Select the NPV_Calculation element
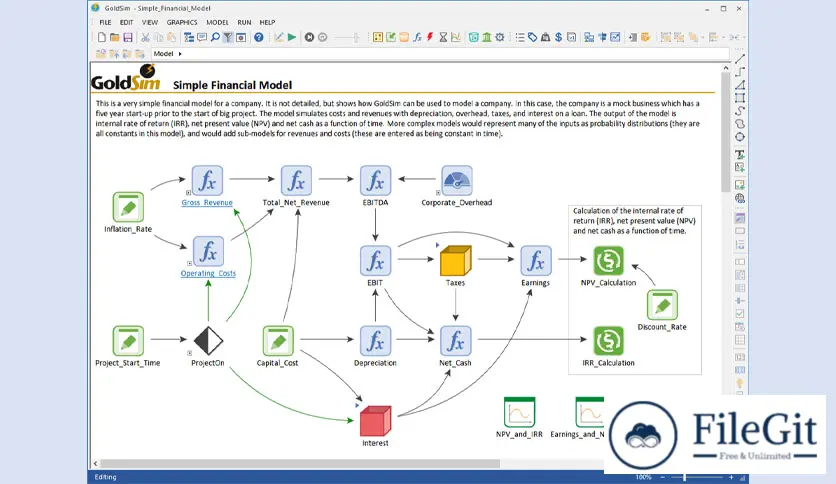The height and width of the screenshot is (484, 836). pyautogui.click(x=608, y=260)
